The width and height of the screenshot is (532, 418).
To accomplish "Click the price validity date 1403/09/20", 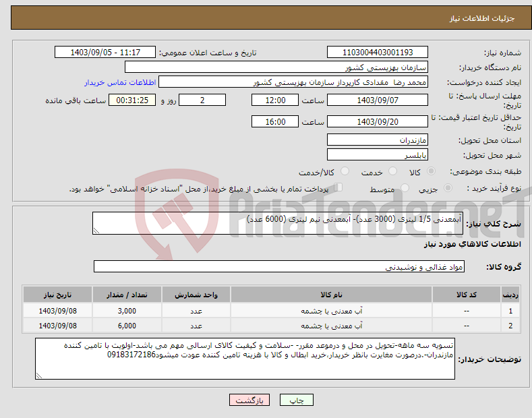I will point(378,121).
